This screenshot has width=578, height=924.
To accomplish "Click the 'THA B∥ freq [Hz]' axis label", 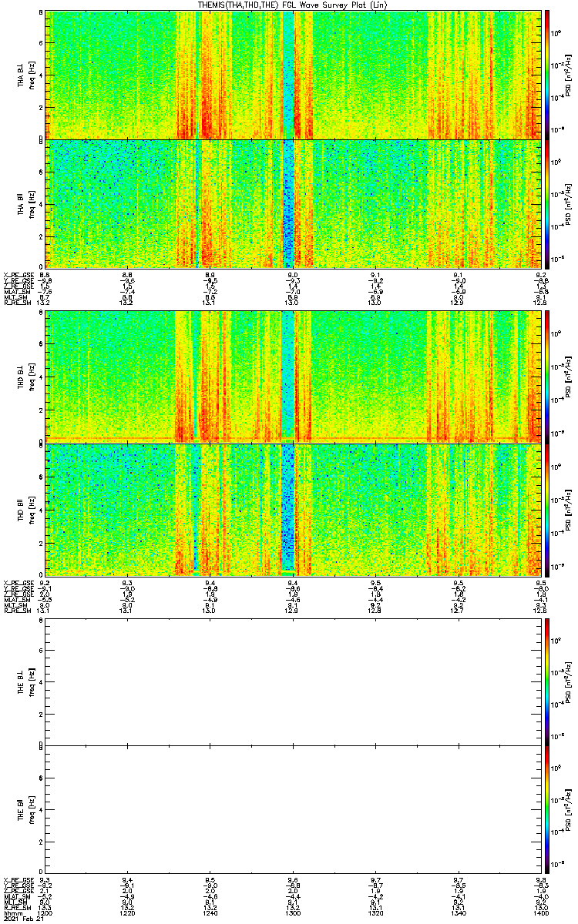I will point(26,203).
